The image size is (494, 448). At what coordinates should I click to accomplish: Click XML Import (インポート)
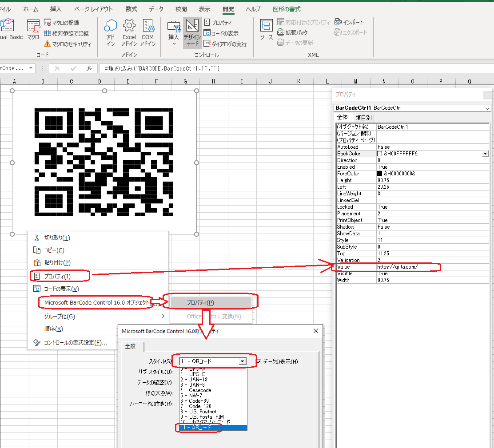tap(349, 22)
